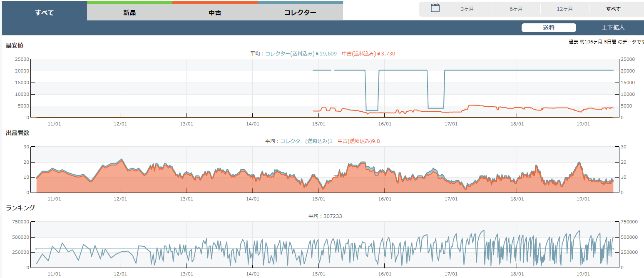
Task: Click the 上下拡大 vertical zoom button
Action: (x=613, y=28)
